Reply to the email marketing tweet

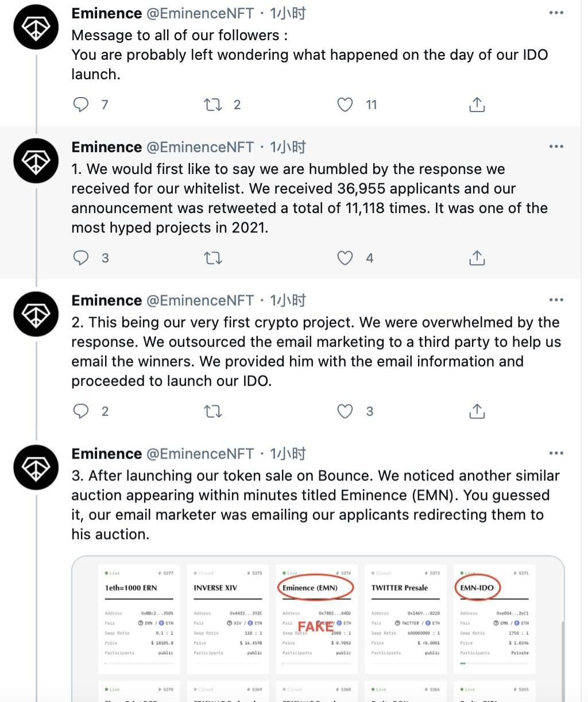pyautogui.click(x=82, y=411)
